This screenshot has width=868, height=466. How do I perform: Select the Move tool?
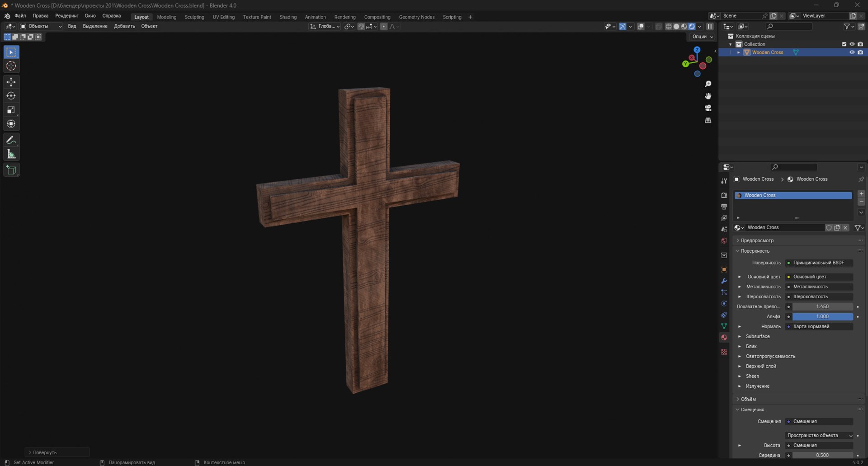pyautogui.click(x=11, y=82)
